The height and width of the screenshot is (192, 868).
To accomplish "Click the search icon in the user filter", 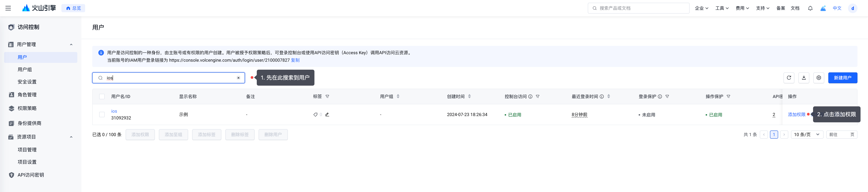I will coord(100,78).
